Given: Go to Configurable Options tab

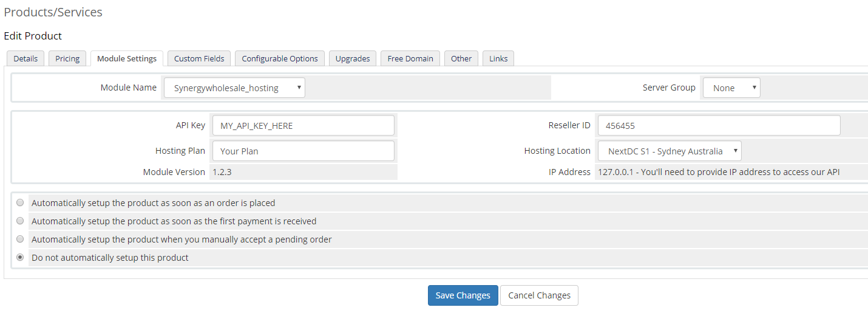Looking at the screenshot, I should point(280,58).
